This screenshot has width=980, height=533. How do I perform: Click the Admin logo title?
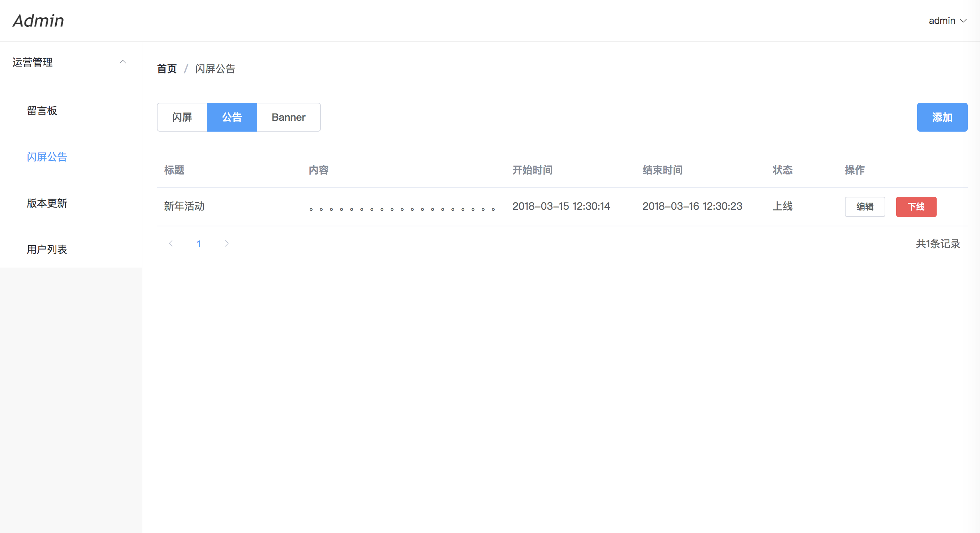[x=38, y=21]
